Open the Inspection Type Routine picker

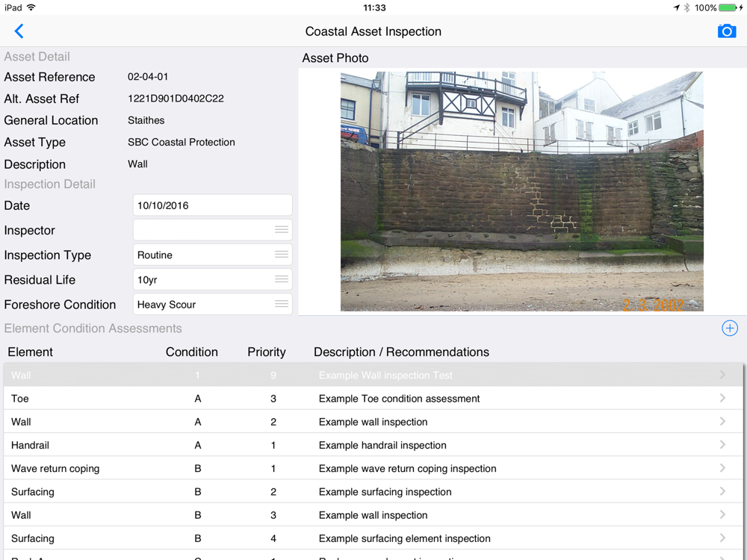pos(212,255)
